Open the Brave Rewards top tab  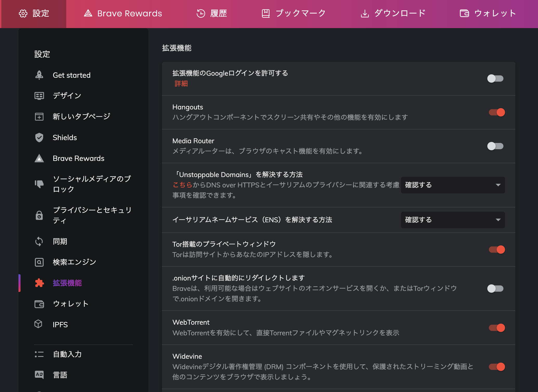click(123, 14)
